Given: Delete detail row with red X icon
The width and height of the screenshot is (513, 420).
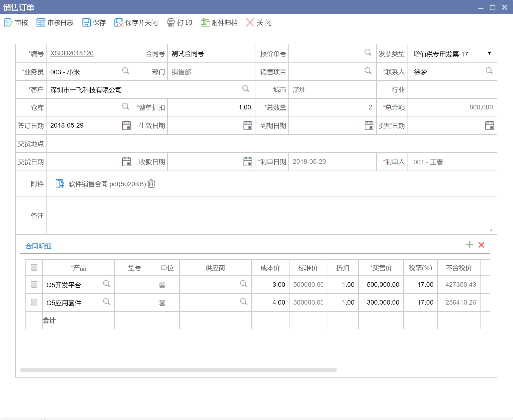Looking at the screenshot, I should (481, 245).
